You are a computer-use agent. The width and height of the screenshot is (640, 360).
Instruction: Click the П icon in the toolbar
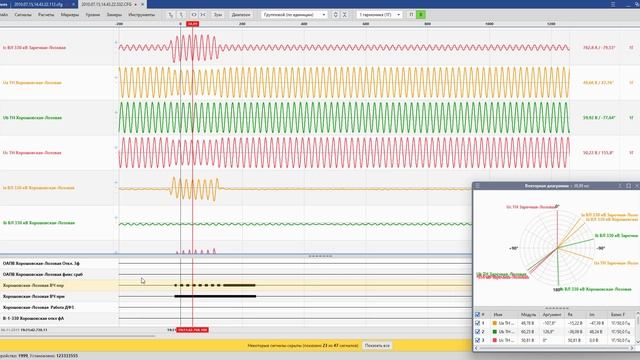tap(411, 15)
